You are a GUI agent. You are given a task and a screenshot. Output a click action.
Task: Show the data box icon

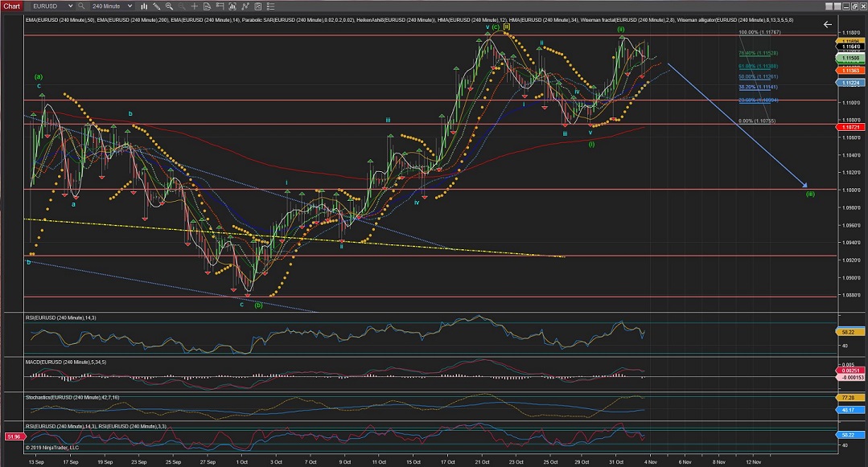tap(207, 6)
